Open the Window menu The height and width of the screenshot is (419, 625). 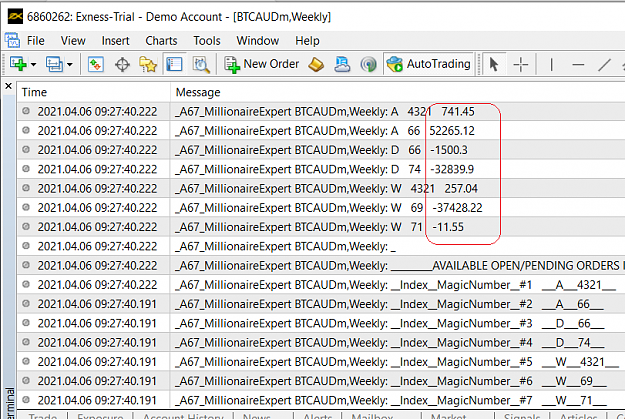(257, 41)
